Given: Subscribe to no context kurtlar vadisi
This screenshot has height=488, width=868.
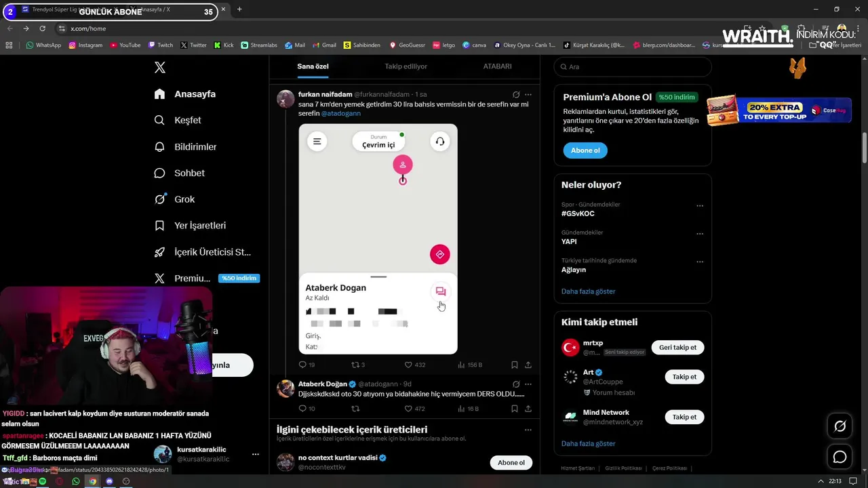Looking at the screenshot, I should point(511,462).
